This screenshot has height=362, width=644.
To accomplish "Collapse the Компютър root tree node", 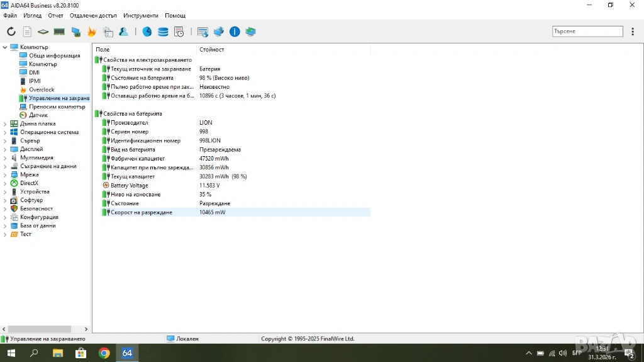I will coord(5,47).
